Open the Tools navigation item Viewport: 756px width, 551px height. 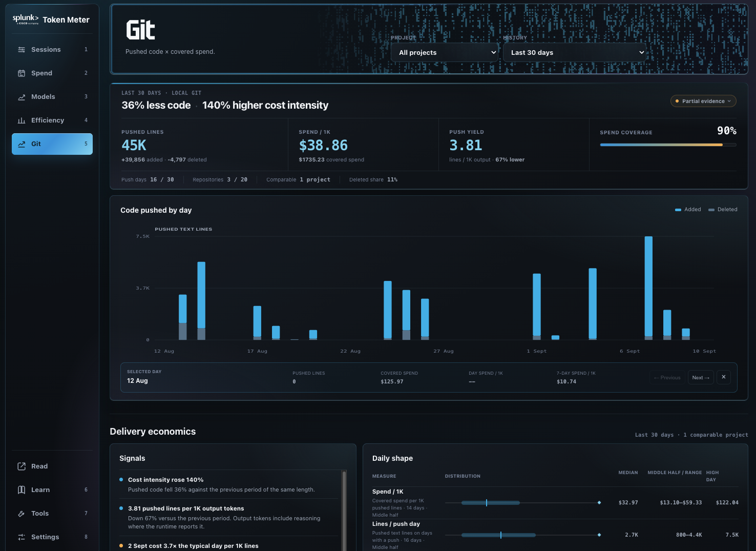click(x=52, y=514)
